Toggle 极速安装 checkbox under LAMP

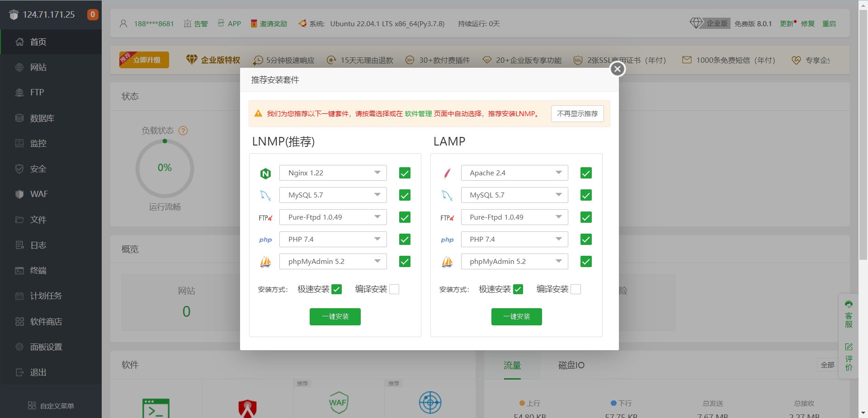518,289
